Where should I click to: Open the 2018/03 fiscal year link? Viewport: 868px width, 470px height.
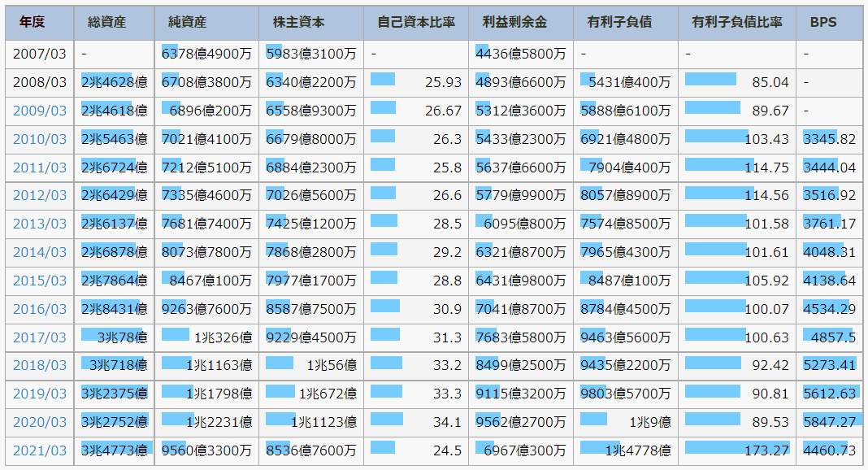coord(39,365)
